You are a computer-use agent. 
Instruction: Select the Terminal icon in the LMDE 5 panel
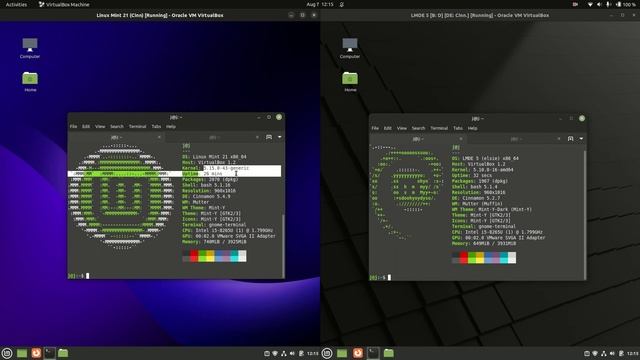click(x=373, y=353)
